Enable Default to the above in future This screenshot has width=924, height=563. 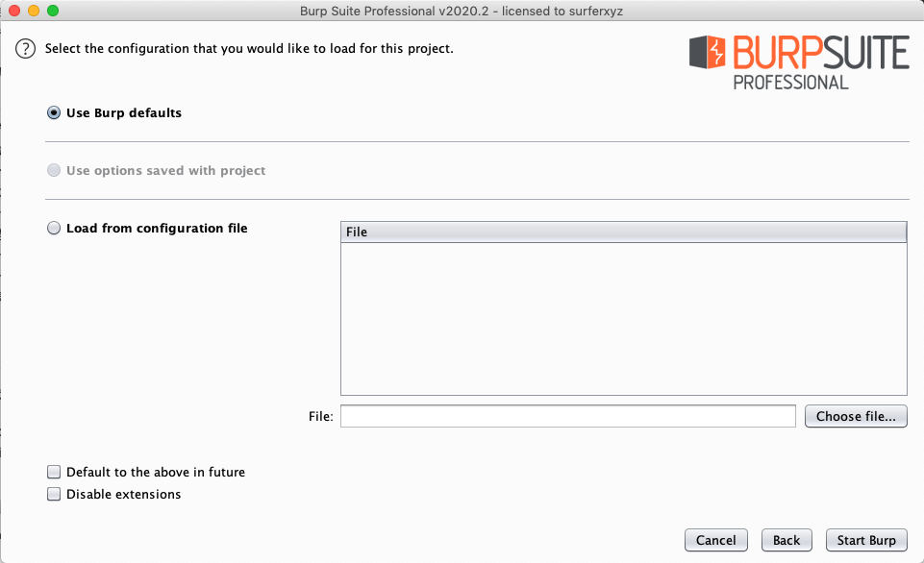point(54,472)
